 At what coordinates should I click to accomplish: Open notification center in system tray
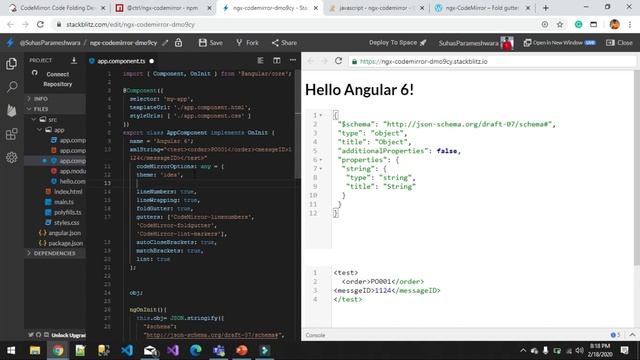point(624,350)
